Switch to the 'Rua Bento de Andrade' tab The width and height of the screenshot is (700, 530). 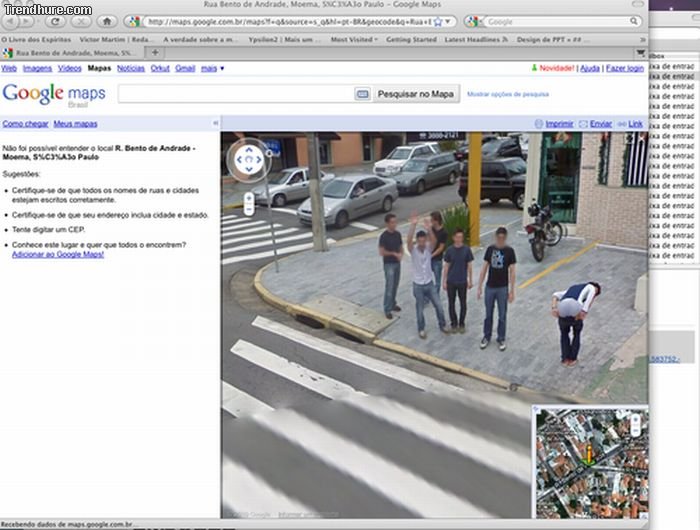75,53
